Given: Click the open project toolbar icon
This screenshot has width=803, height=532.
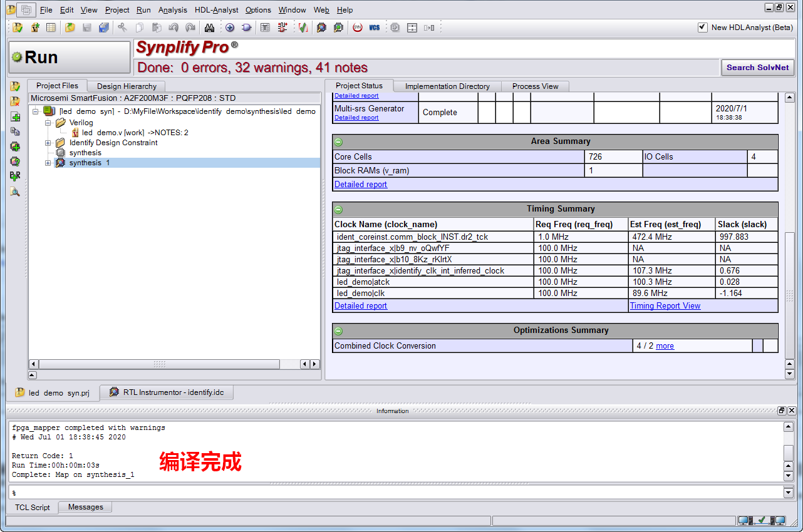Looking at the screenshot, I should 17,28.
